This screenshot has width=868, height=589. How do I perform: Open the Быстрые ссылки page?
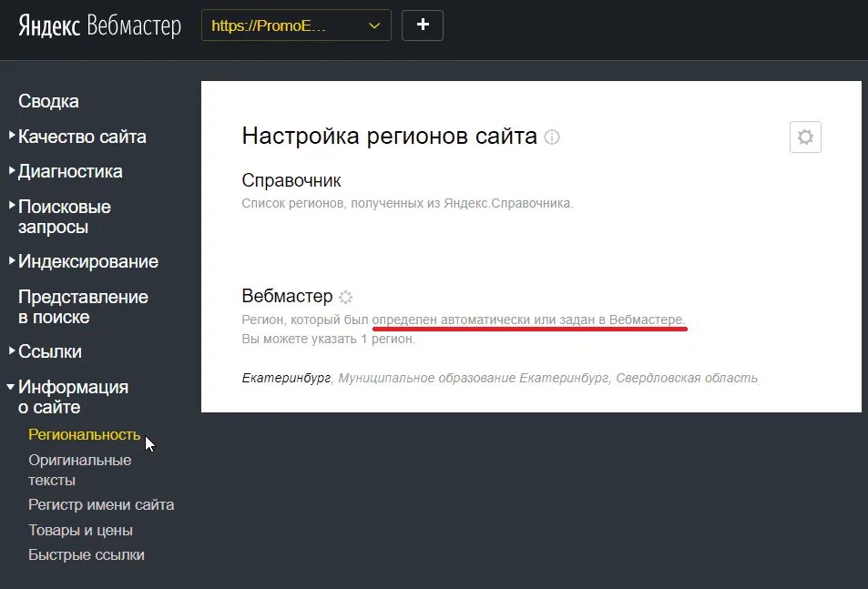(x=87, y=554)
